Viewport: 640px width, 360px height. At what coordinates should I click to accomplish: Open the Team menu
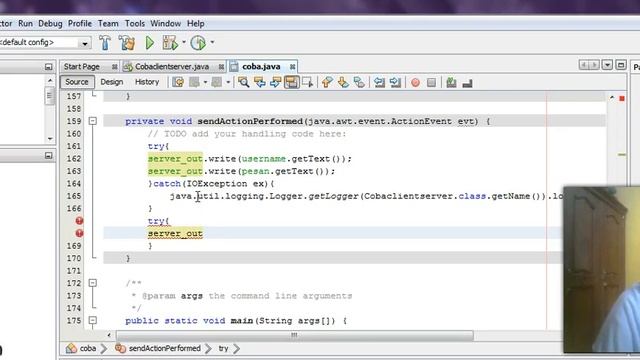pyautogui.click(x=108, y=24)
